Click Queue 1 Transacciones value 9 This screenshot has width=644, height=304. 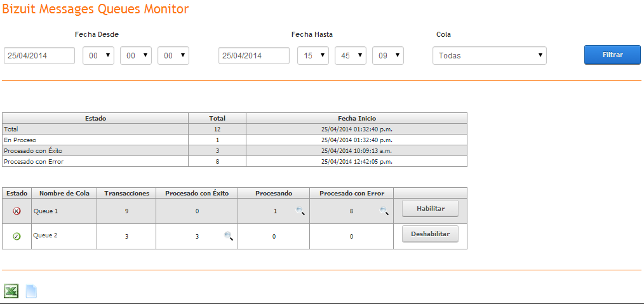click(x=126, y=211)
